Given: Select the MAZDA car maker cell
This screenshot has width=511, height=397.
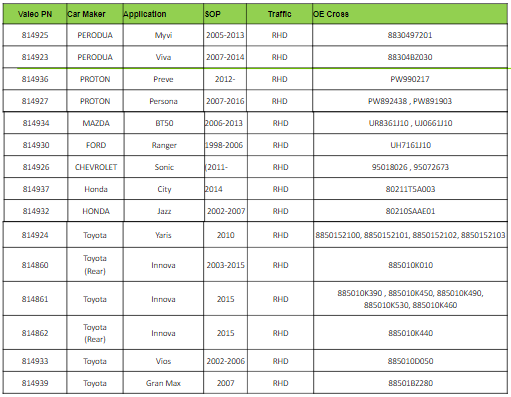Looking at the screenshot, I should [x=96, y=123].
